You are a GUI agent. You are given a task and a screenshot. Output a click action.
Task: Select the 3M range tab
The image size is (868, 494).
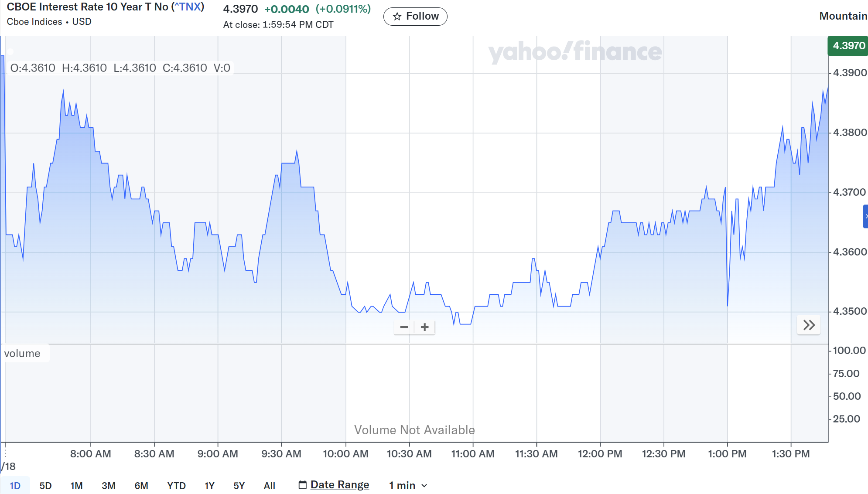(109, 486)
